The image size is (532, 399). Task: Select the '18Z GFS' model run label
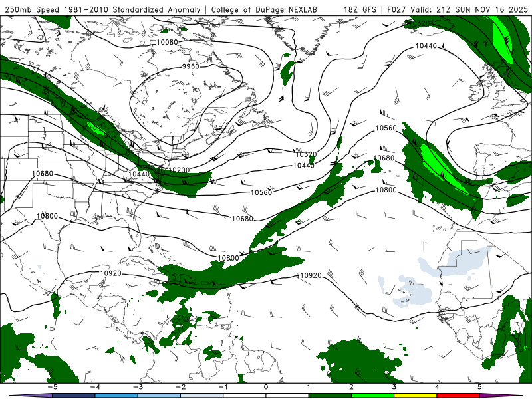pyautogui.click(x=360, y=9)
